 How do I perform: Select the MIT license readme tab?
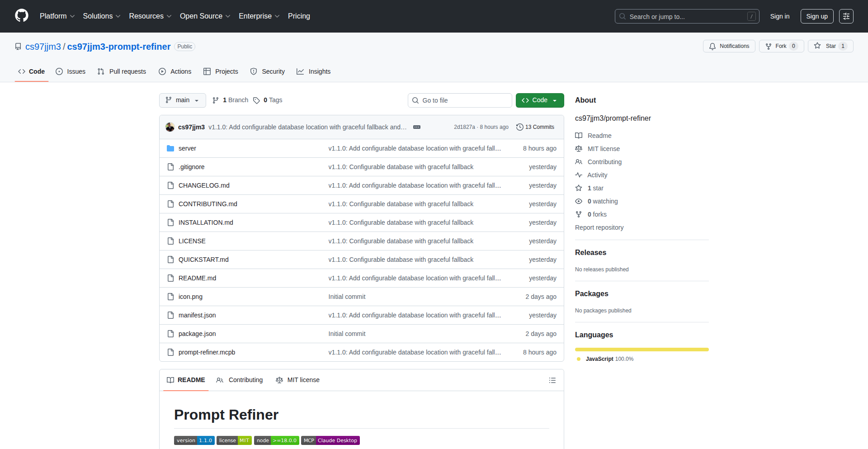pyautogui.click(x=297, y=380)
